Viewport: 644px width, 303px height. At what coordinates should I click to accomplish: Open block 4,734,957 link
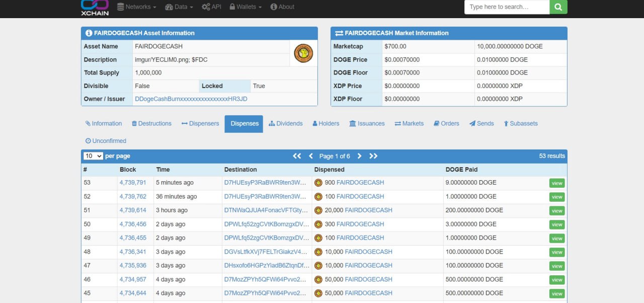coord(133,279)
